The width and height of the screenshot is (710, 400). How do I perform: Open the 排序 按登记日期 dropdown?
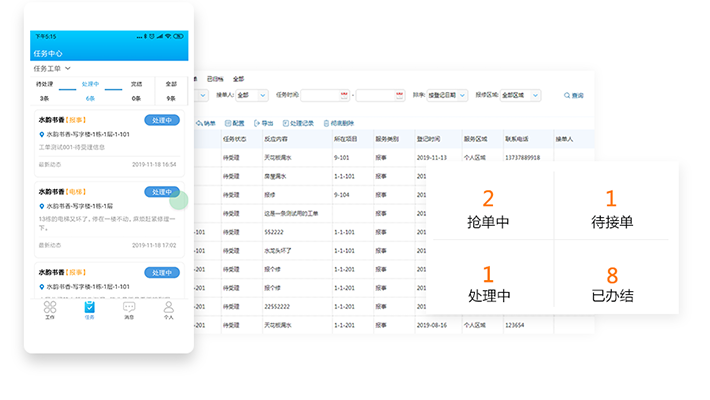click(x=447, y=95)
